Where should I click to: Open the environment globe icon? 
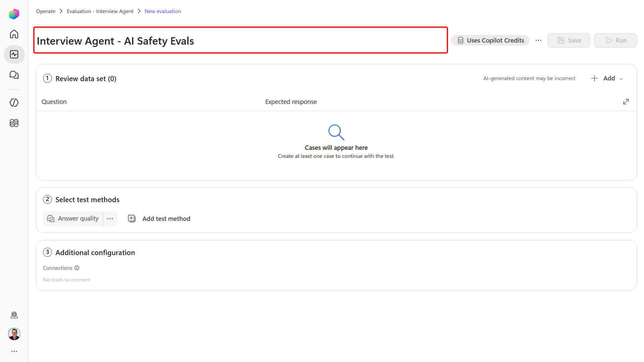[14, 315]
